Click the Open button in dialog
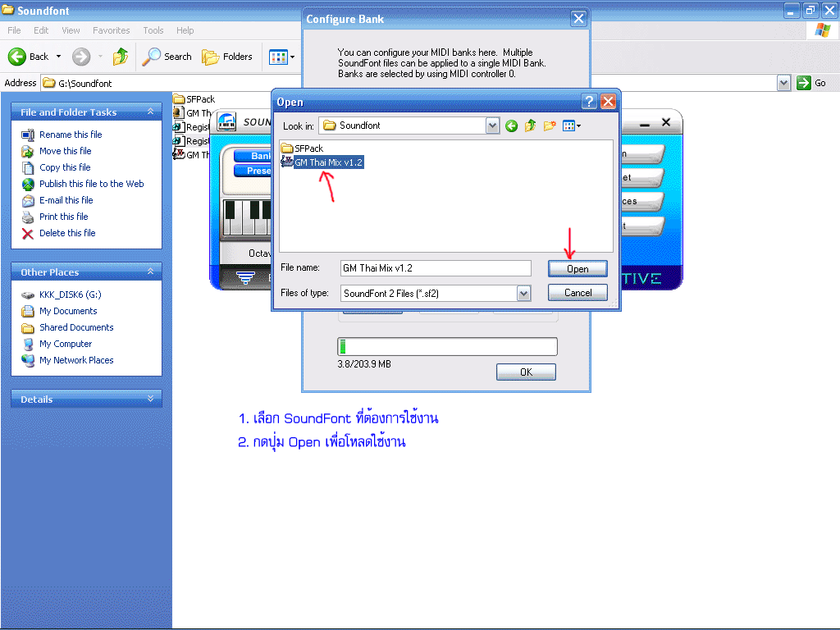This screenshot has height=630, width=840. pos(577,269)
